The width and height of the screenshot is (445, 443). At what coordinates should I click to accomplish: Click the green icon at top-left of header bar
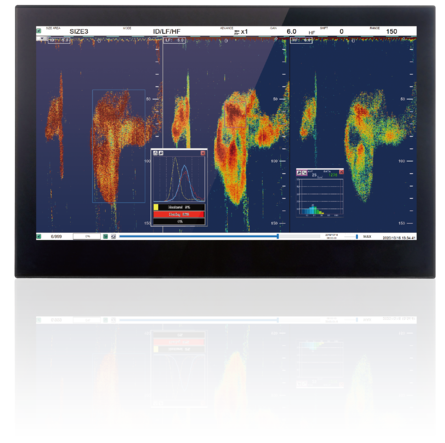pos(39,31)
